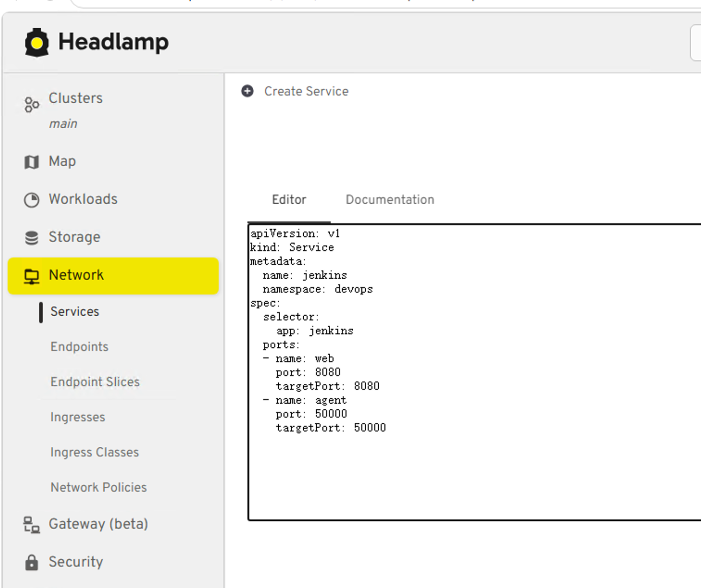The height and width of the screenshot is (588, 701).
Task: Click the Security lock icon
Action: click(x=31, y=562)
